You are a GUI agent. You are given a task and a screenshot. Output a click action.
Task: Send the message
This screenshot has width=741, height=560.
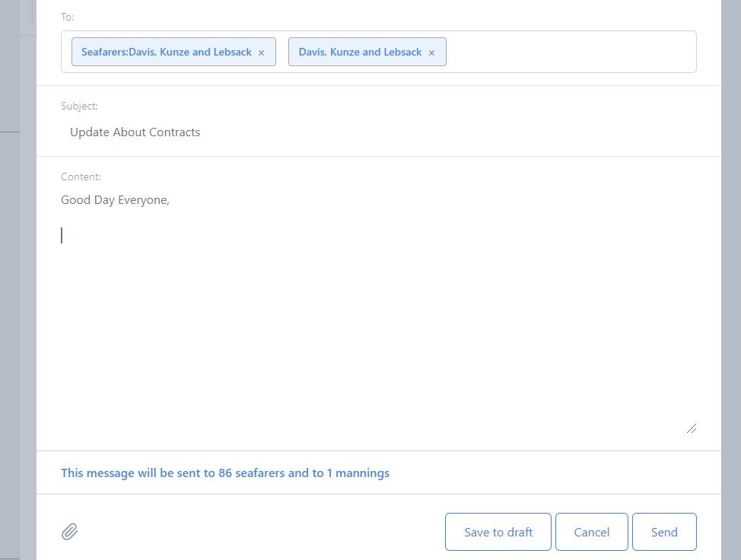tap(664, 532)
